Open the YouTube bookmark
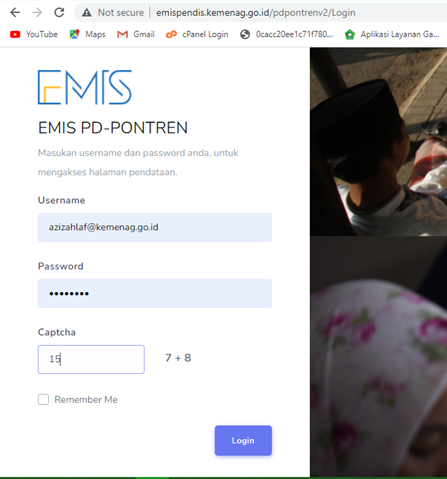Viewport: 447px width, 479px height. [x=34, y=34]
